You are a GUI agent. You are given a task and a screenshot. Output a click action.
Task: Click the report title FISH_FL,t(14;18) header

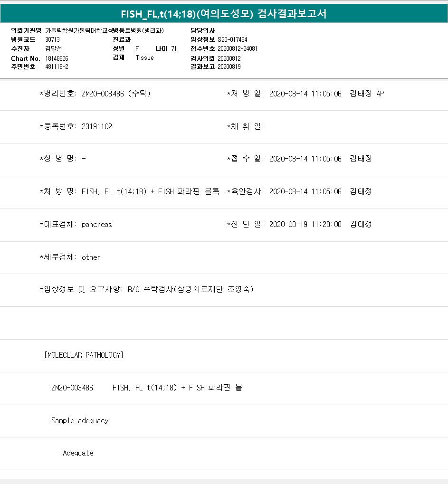pyautogui.click(x=224, y=14)
